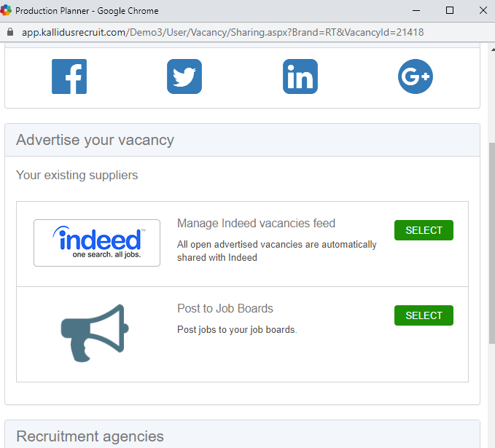The width and height of the screenshot is (495, 448).
Task: Click the Post to Job Boards title
Action: (x=225, y=309)
